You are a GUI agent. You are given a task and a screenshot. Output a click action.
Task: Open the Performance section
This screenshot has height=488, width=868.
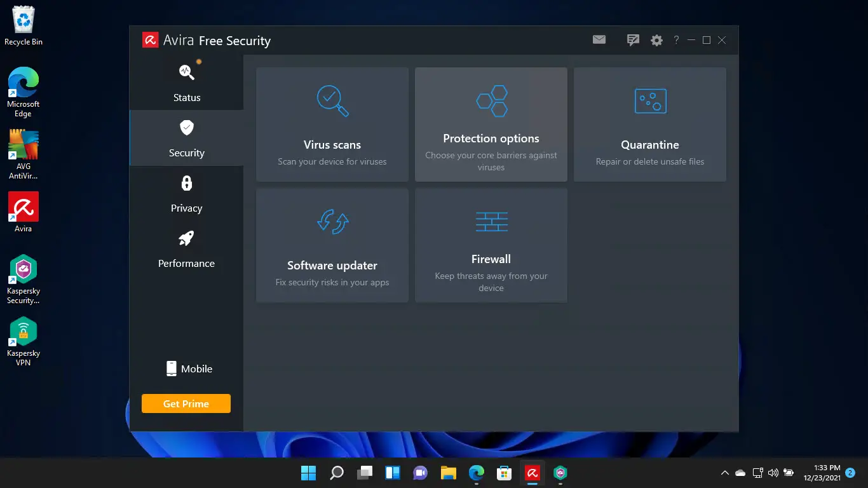186,248
